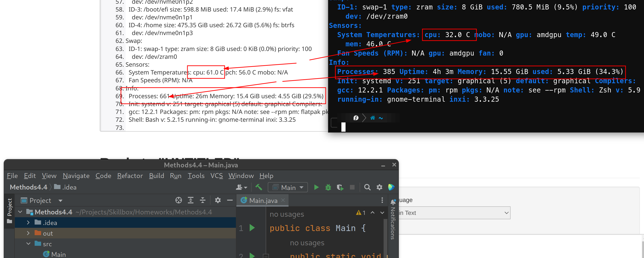Open Project panel gear options

[218, 200]
